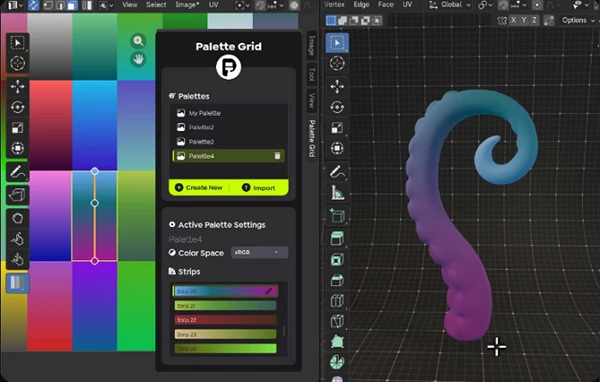Image resolution: width=600 pixels, height=382 pixels.
Task: Open the Global transform orientation dropdown
Action: [x=450, y=5]
